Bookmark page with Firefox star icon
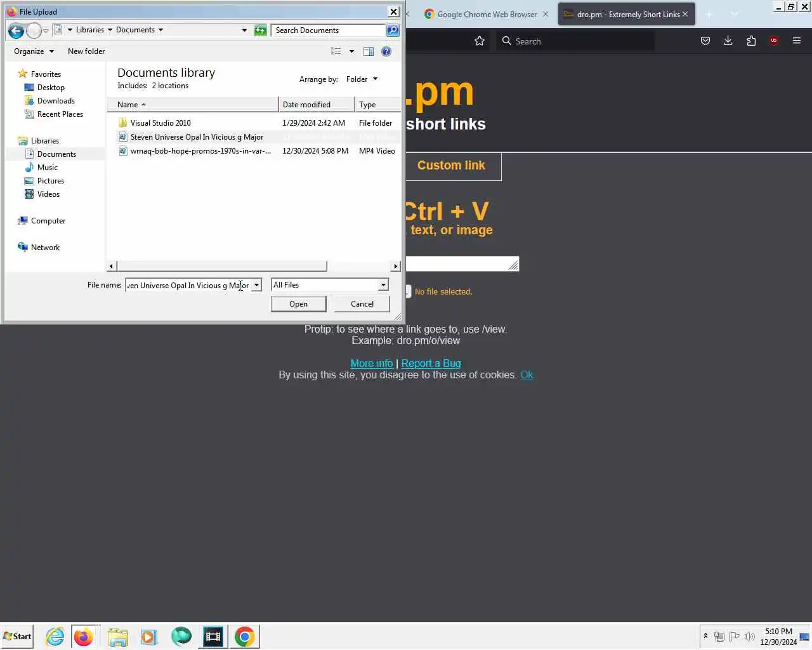The height and width of the screenshot is (650, 812). click(x=480, y=41)
